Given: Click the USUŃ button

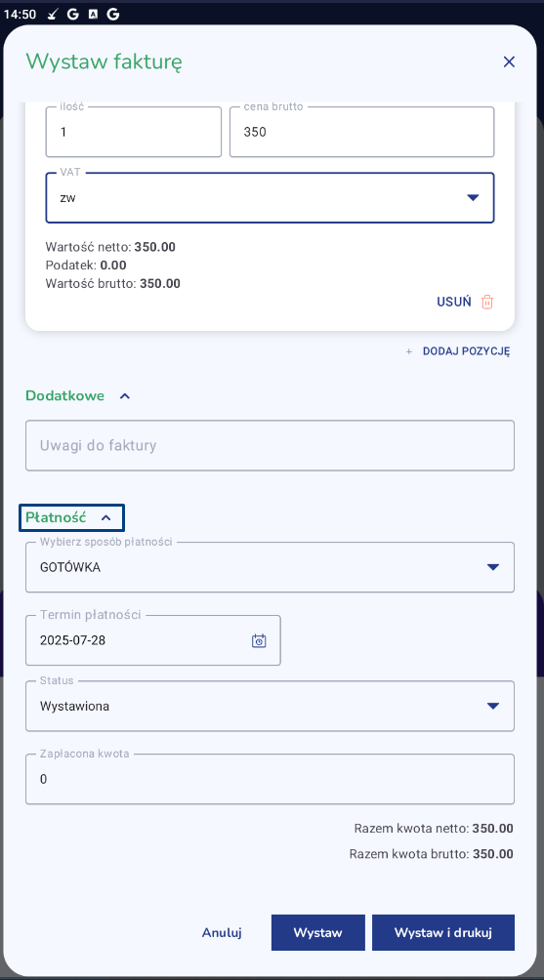Looking at the screenshot, I should point(453,302).
